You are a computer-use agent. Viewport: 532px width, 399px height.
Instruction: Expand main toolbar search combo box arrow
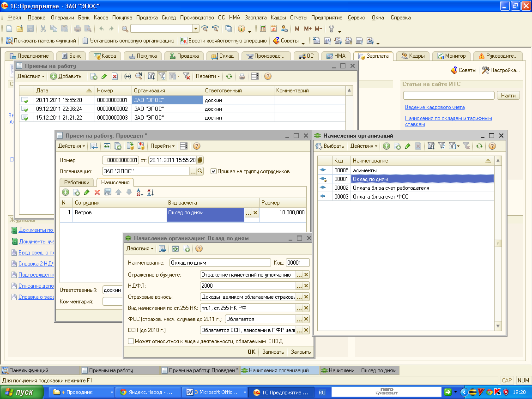[x=195, y=29]
